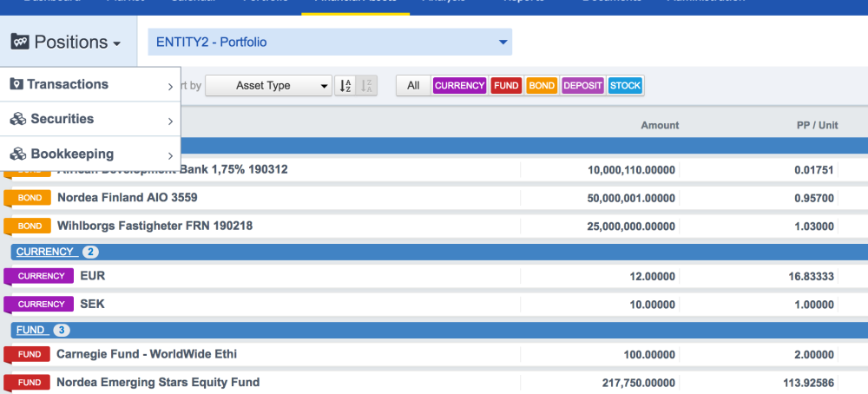Select PP / Unit value 0.95700

[x=814, y=199]
